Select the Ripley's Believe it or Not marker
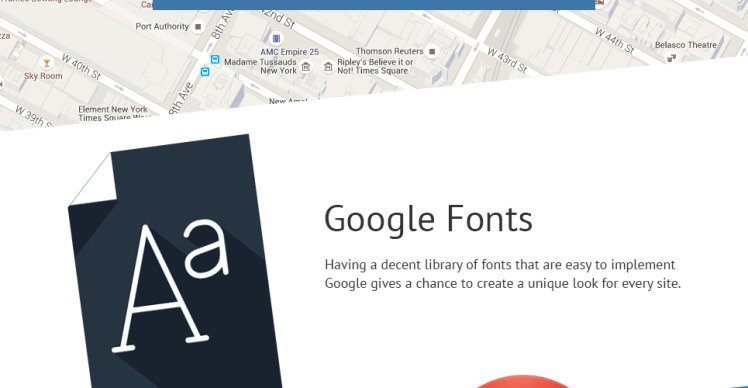The image size is (748, 388). click(x=328, y=67)
